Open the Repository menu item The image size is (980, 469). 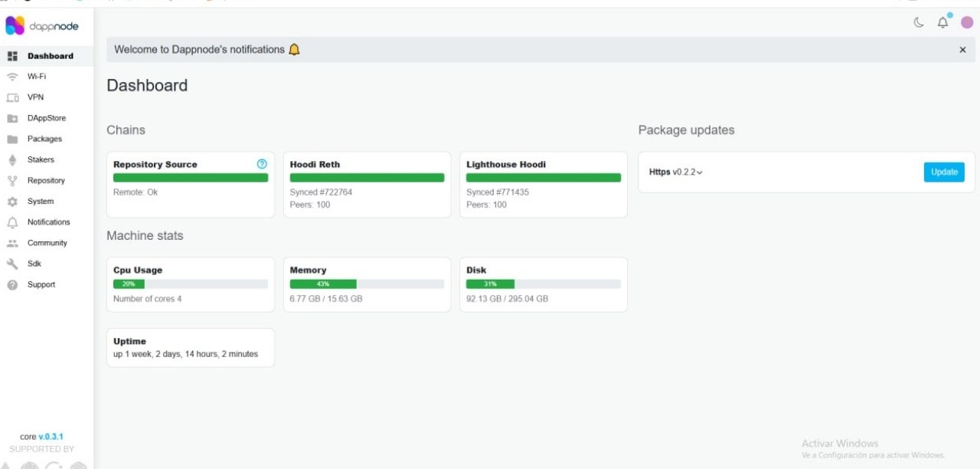[47, 181]
